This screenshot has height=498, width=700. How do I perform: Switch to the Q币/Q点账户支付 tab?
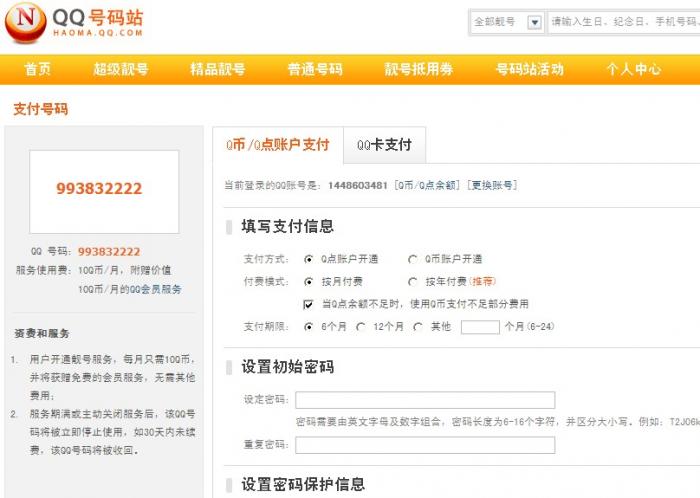tap(278, 145)
